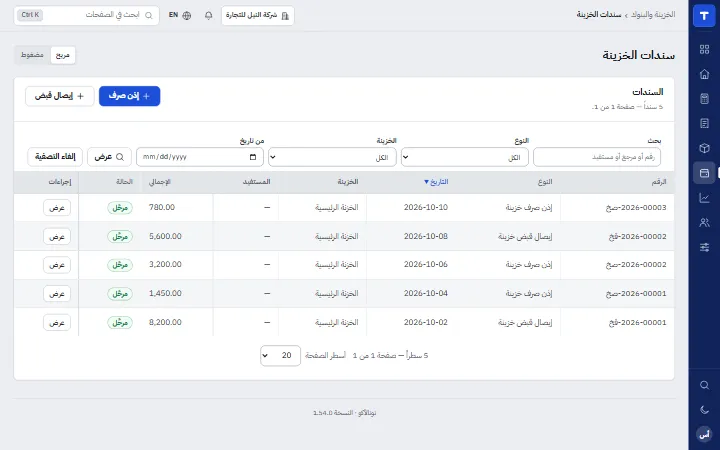Open the dashboard grid icon in sidebar
Image resolution: width=720 pixels, height=450 pixels.
coord(704,50)
